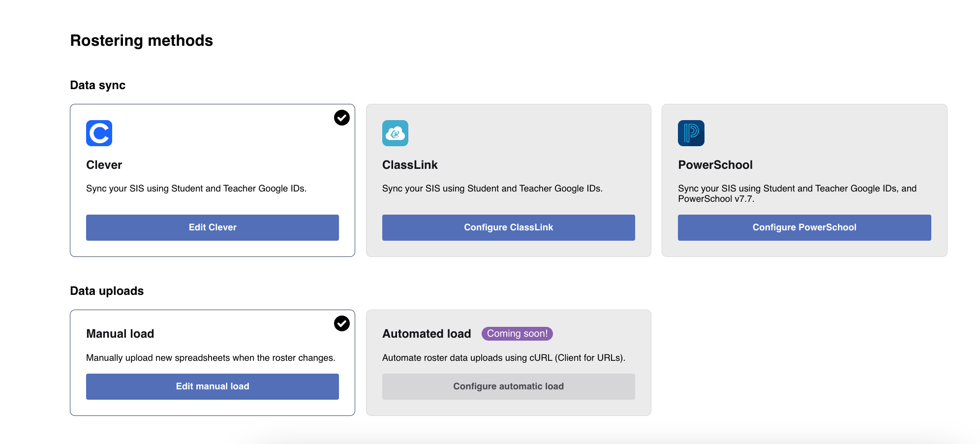
Task: Click the Manual load heading
Action: click(x=120, y=334)
